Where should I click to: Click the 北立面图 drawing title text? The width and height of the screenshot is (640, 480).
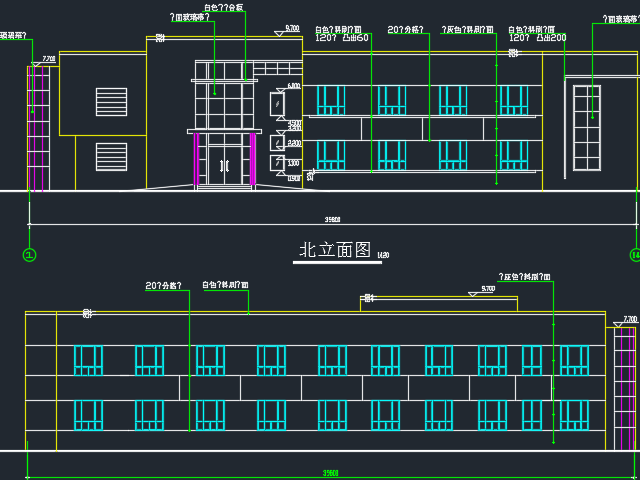coord(335,249)
